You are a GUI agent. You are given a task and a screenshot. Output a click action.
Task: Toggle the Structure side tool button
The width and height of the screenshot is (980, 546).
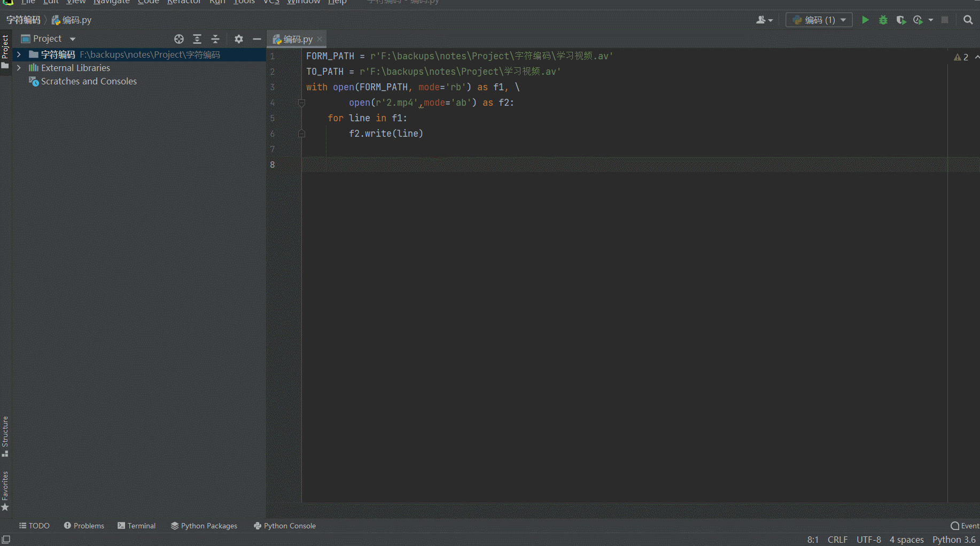[x=5, y=436]
